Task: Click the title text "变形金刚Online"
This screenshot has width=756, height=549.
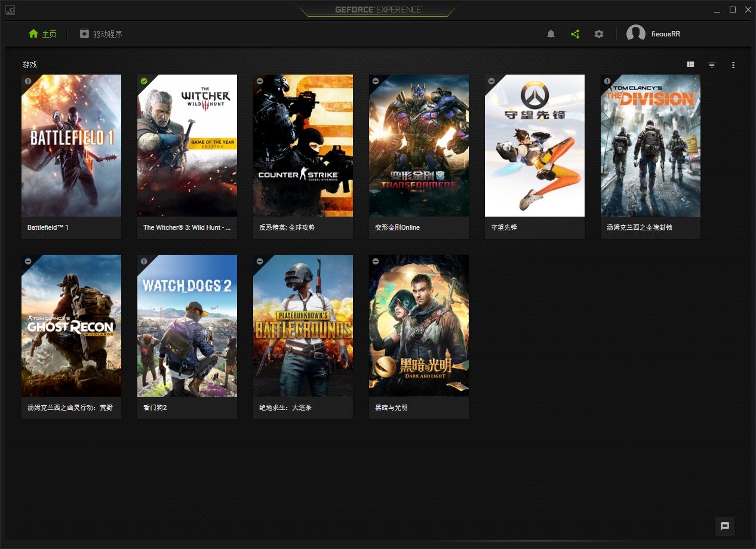Action: (x=397, y=227)
